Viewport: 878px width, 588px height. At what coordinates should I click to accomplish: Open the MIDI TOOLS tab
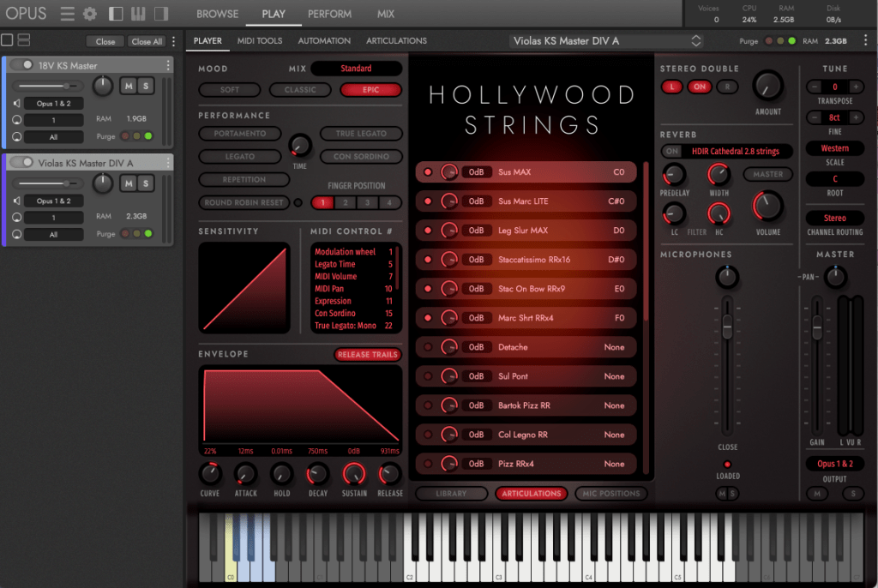(x=260, y=40)
